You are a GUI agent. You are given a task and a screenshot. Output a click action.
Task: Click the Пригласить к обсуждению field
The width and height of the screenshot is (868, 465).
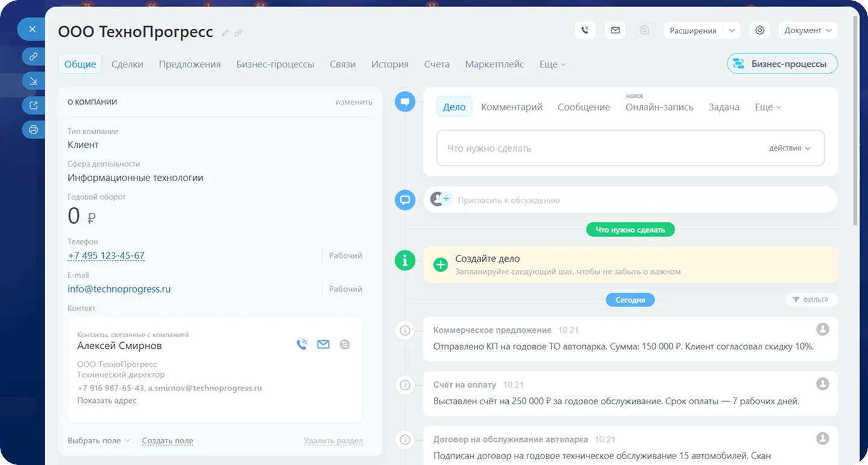pos(630,200)
